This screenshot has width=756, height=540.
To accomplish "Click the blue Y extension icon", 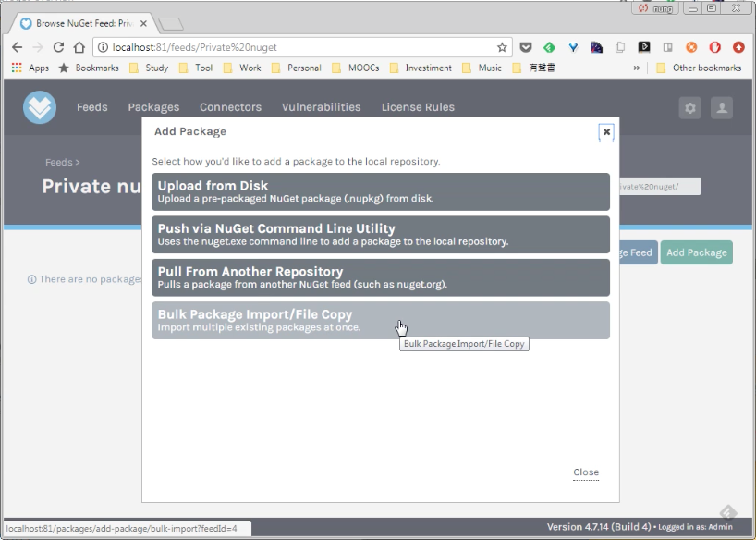I will pos(573,47).
